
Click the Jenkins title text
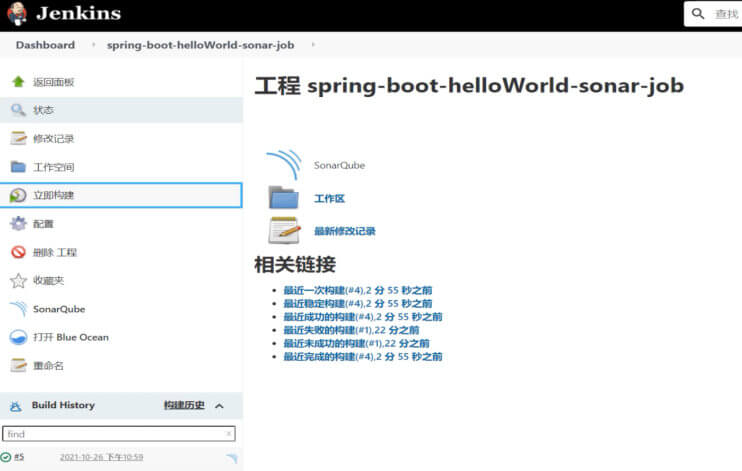click(x=79, y=13)
